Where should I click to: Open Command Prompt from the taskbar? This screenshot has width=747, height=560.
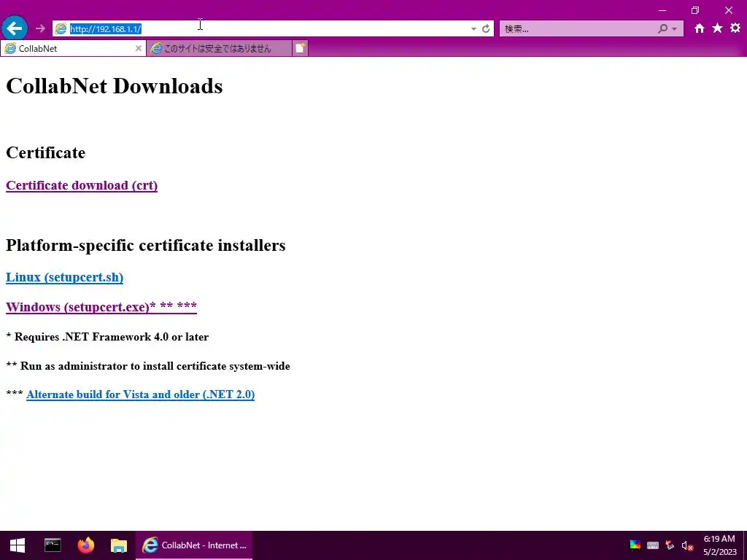pyautogui.click(x=53, y=545)
